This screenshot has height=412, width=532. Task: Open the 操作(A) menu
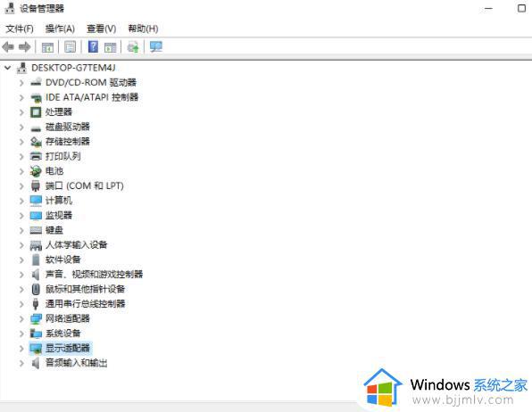60,29
